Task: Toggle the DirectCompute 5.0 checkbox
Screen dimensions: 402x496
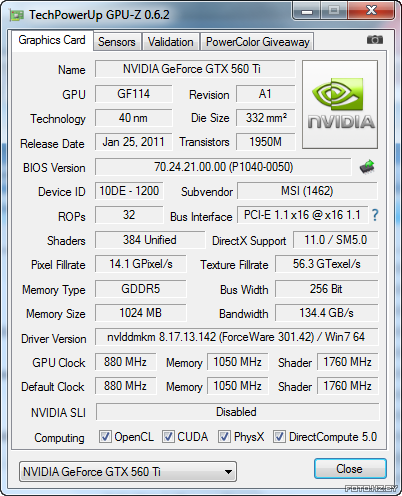Action: (279, 436)
